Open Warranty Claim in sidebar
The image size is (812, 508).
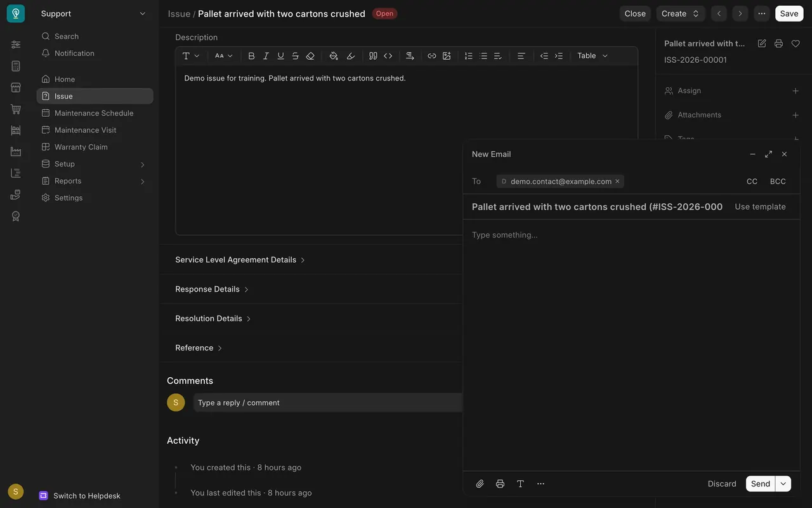[95, 147]
